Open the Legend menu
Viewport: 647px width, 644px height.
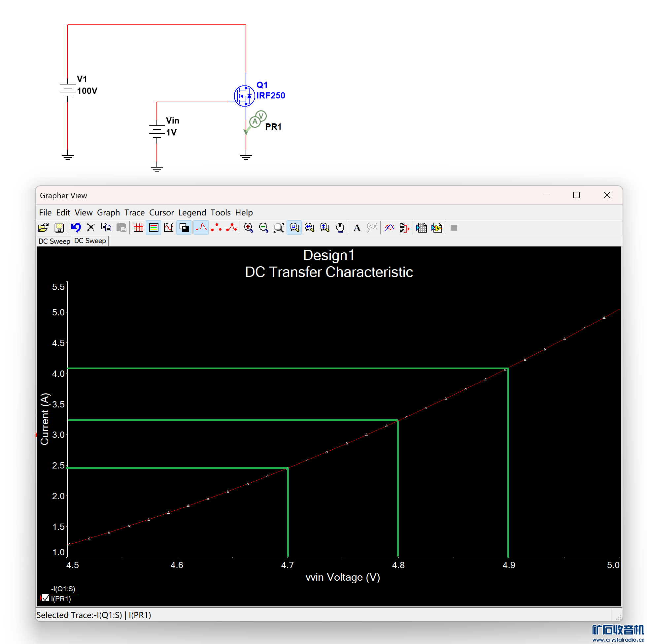coord(192,212)
